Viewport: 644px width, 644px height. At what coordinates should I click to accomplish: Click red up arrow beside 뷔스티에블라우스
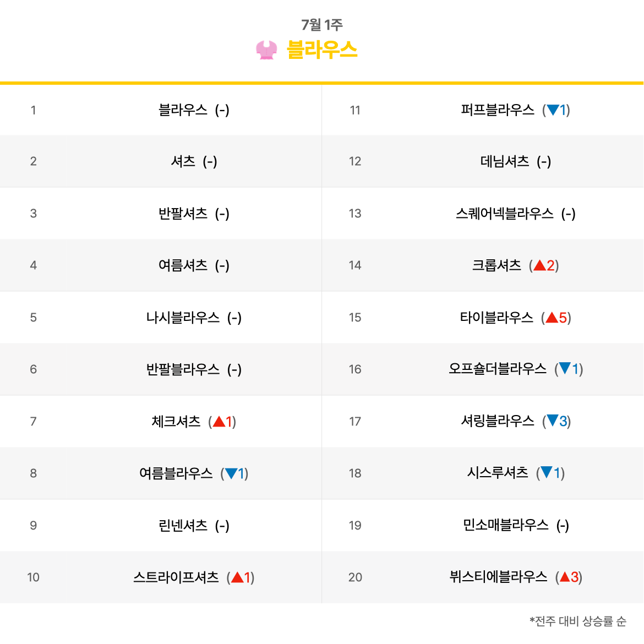coord(565,577)
